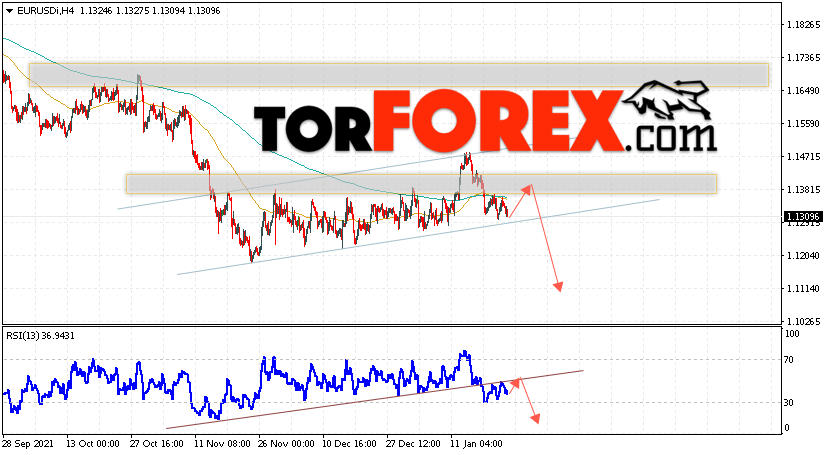Image resolution: width=827 pixels, height=455 pixels.
Task: Click the 1.11140 price scale label
Action: coord(803,288)
